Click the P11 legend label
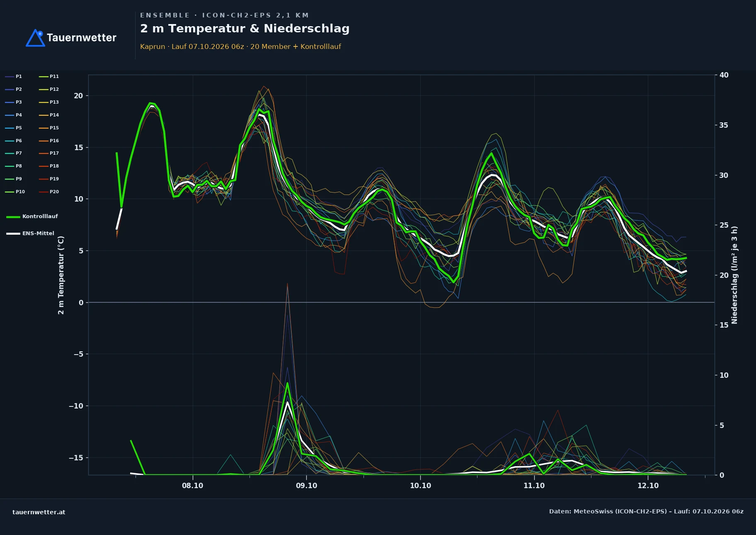This screenshot has width=756, height=535. point(54,77)
